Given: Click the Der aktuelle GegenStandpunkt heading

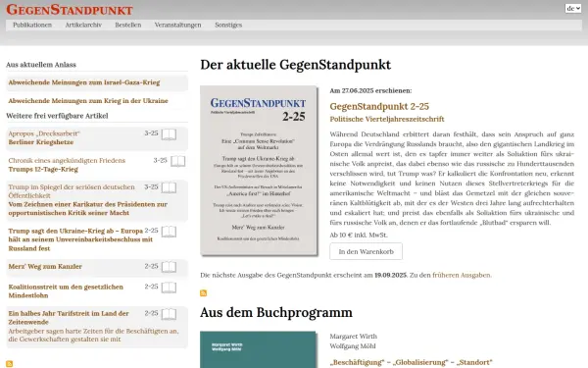Looking at the screenshot, I should [296, 65].
